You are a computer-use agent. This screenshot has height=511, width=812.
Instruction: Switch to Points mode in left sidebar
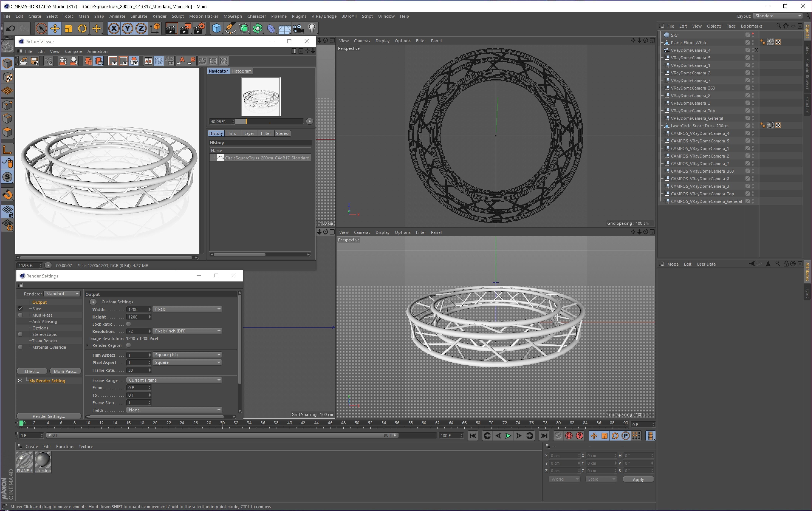7,105
